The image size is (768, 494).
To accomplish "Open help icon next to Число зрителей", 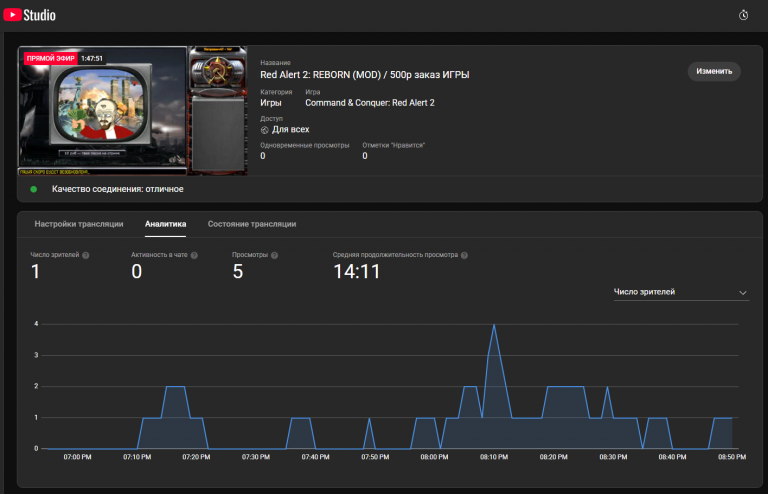I will (86, 255).
